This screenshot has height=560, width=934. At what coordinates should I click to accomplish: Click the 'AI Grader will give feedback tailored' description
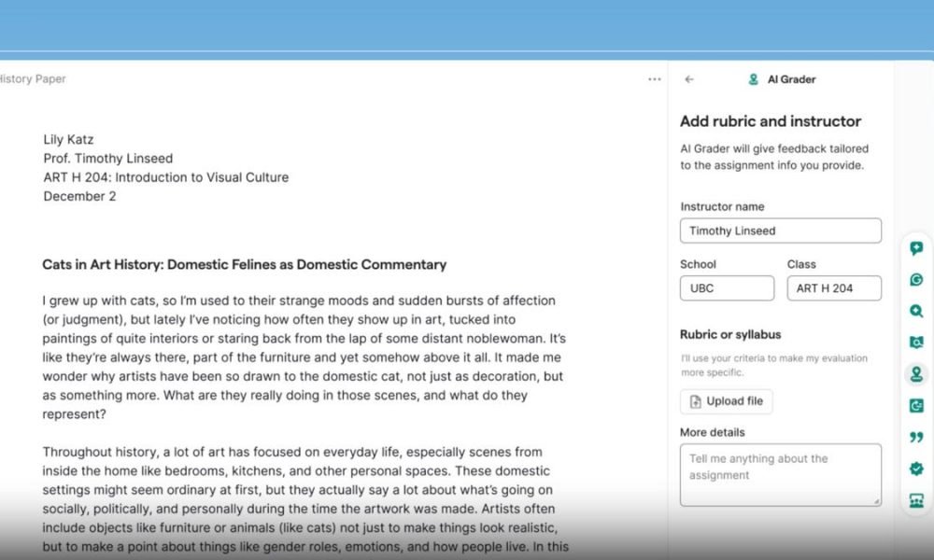click(x=774, y=157)
